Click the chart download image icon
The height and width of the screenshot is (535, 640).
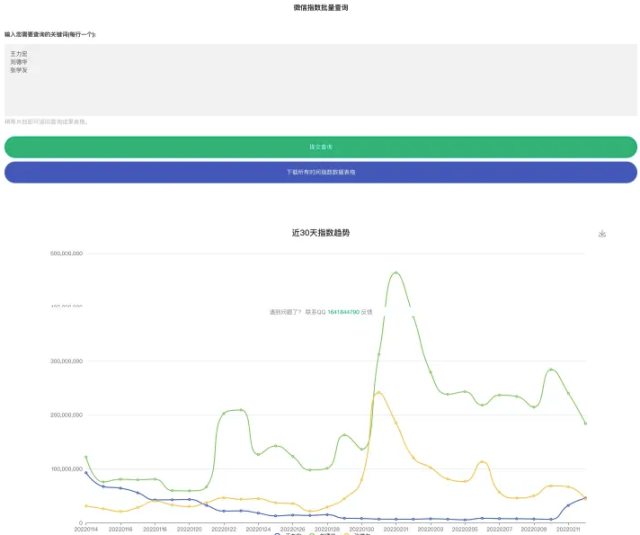click(x=602, y=233)
